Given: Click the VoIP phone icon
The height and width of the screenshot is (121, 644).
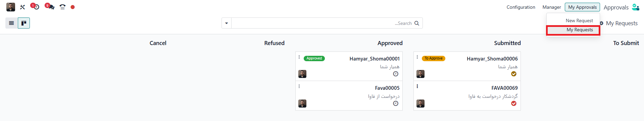Looking at the screenshot, I should [x=62, y=7].
